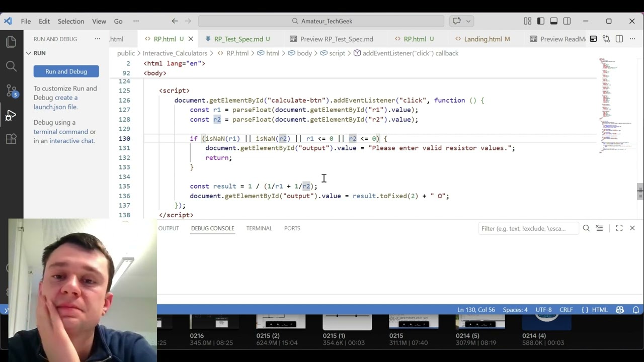Open the Go menu

point(118,21)
